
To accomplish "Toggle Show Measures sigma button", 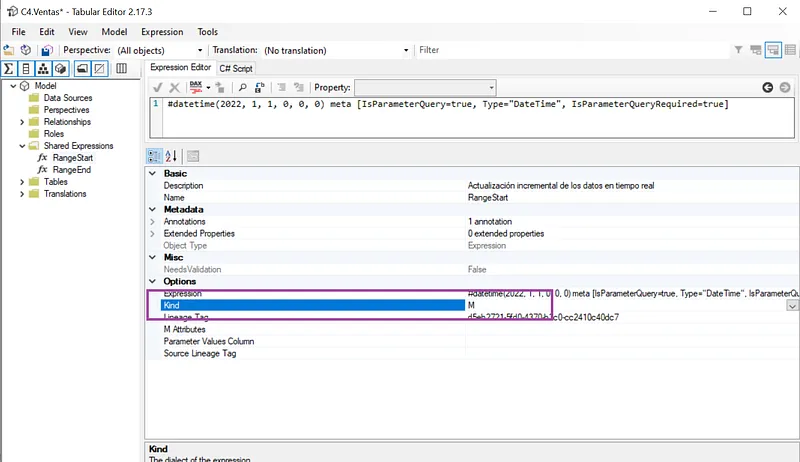I will click(9, 68).
